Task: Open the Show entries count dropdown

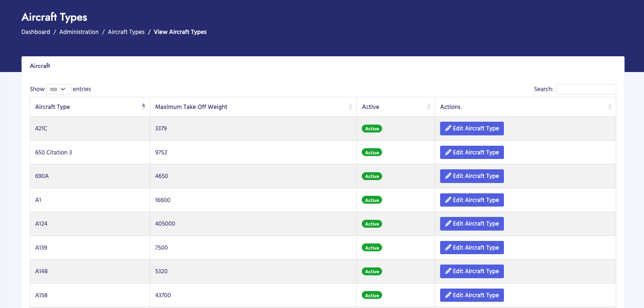Action: click(x=58, y=89)
